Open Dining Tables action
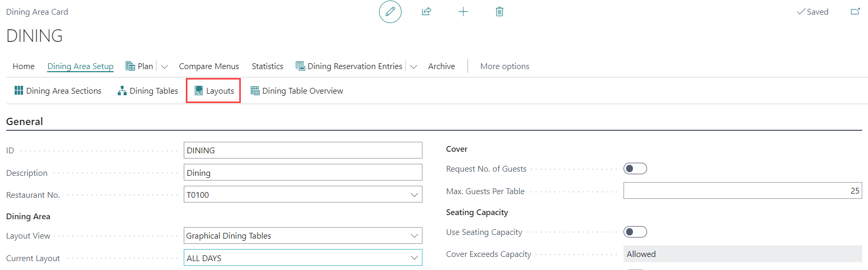This screenshot has width=868, height=270. tap(148, 91)
